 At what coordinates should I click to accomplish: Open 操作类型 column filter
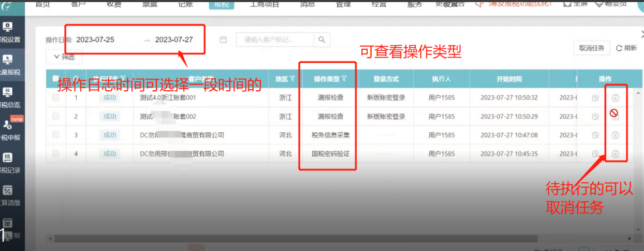click(x=344, y=79)
